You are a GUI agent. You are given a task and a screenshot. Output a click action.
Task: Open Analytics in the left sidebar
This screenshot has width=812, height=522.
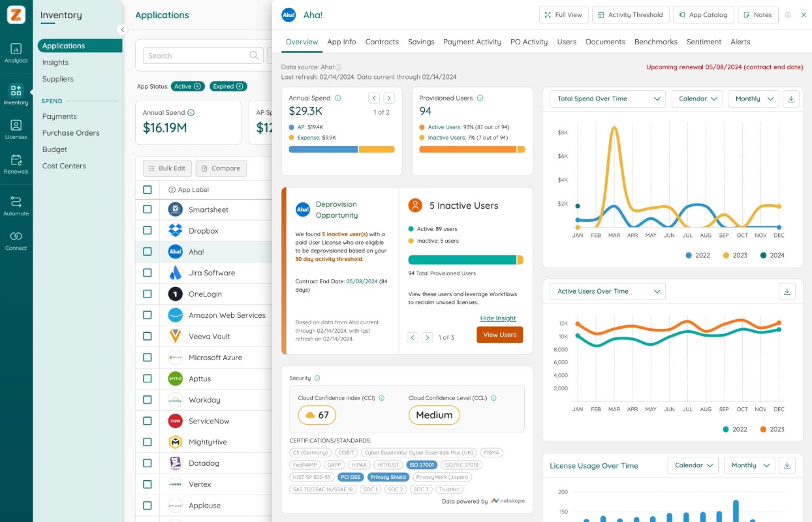coord(16,53)
